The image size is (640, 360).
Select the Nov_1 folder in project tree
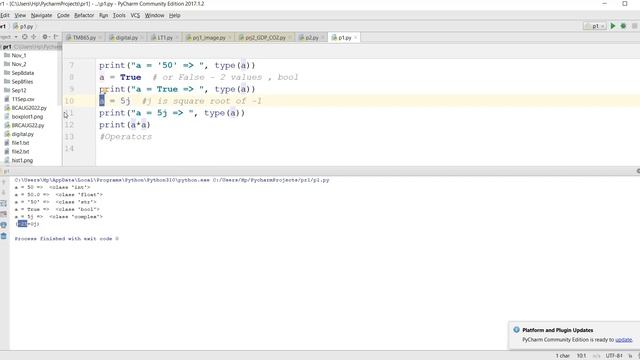tap(19, 55)
